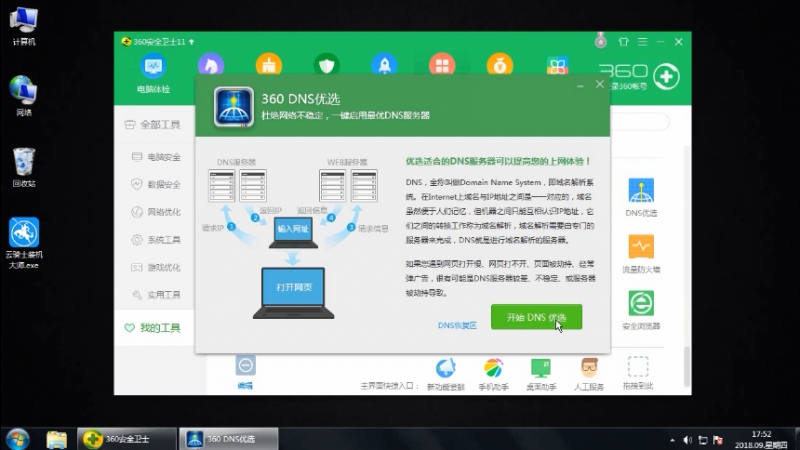Viewport: 800px width, 450px height.
Task: Switch to the 360 DNS优选 taskbar button
Action: [229, 439]
